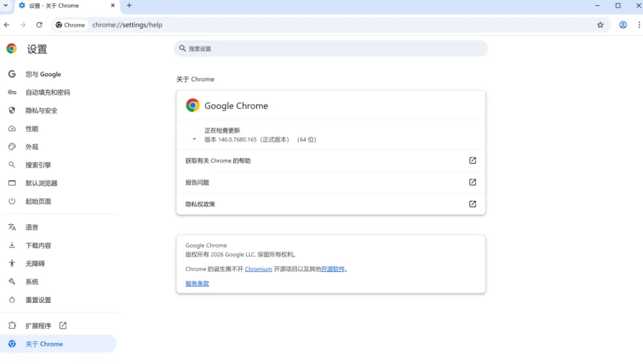This screenshot has height=364, width=643.
Task: Click the translate icon beside 语言
Action: [12, 227]
